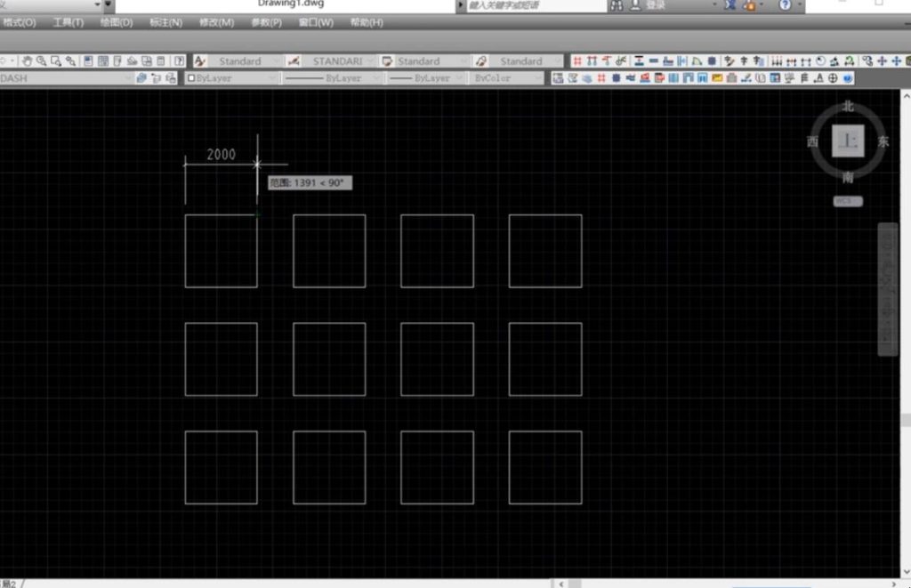Click the Table Style icon
Screen dimensions: 911x588
pos(387,61)
